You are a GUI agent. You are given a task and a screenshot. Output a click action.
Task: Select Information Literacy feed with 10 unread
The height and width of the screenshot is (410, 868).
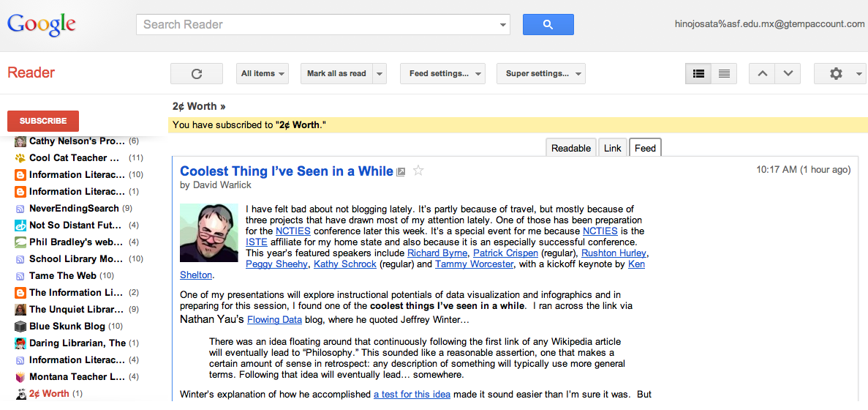tap(77, 175)
